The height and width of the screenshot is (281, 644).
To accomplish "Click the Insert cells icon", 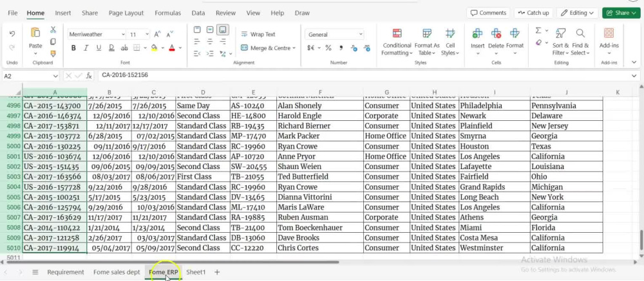I will pyautogui.click(x=477, y=33).
